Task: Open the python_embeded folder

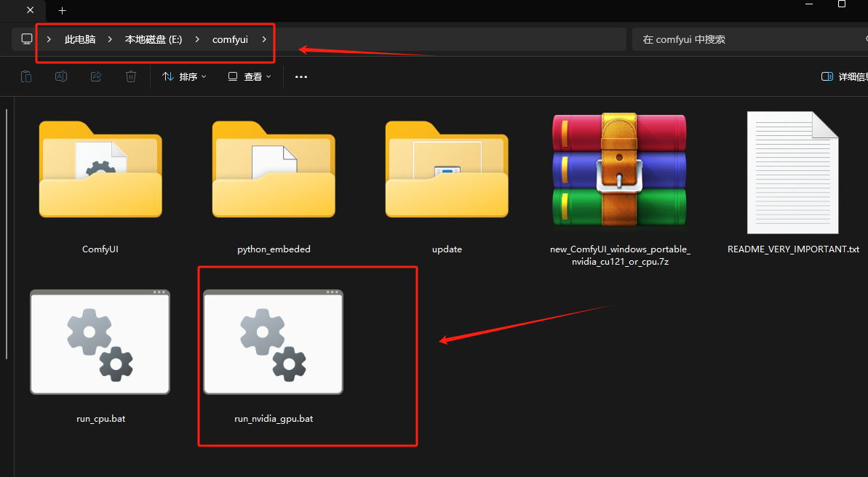Action: pyautogui.click(x=274, y=187)
